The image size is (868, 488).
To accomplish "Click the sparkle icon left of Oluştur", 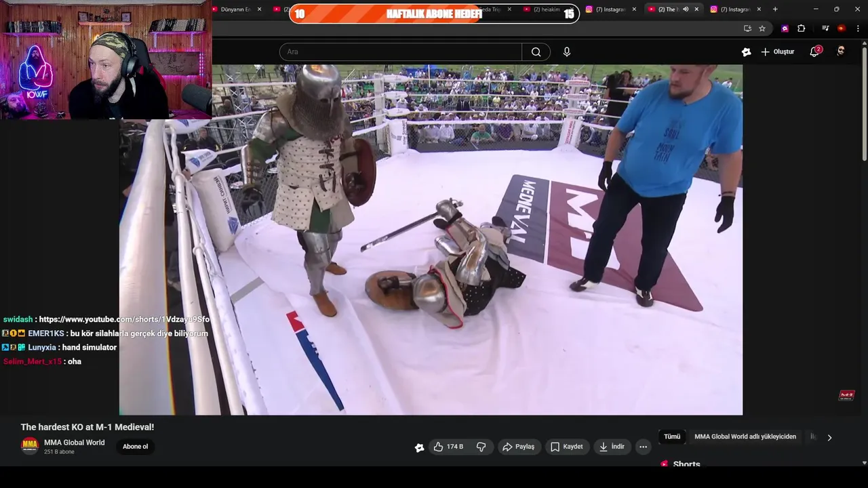I will [746, 52].
